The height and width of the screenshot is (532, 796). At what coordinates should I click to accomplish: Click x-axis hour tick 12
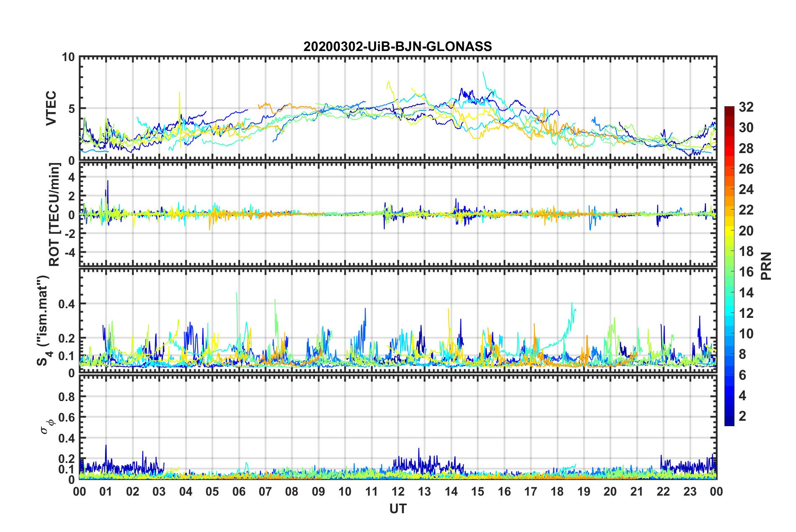tap(398, 491)
